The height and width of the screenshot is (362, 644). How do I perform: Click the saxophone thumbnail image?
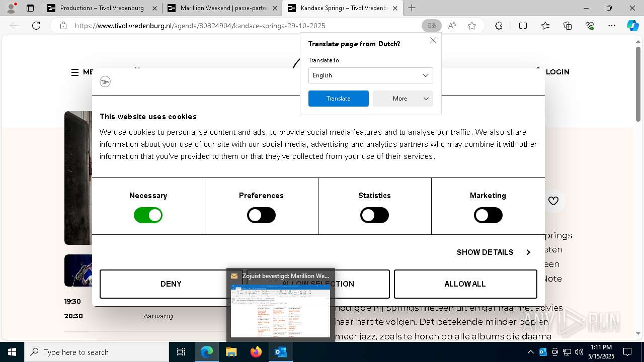click(78, 270)
